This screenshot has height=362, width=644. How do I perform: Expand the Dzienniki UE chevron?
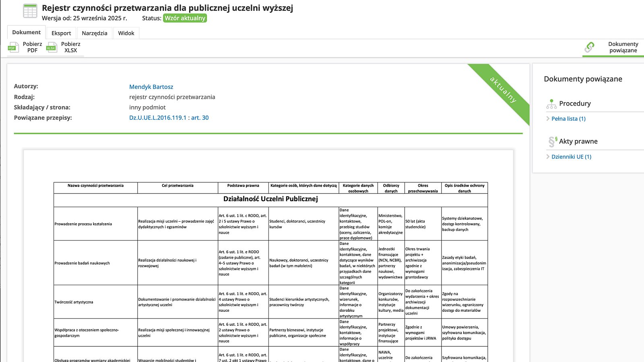[548, 157]
